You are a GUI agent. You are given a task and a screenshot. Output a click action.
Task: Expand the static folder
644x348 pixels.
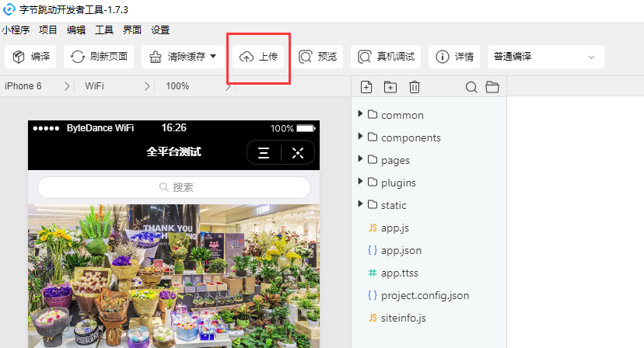360,204
